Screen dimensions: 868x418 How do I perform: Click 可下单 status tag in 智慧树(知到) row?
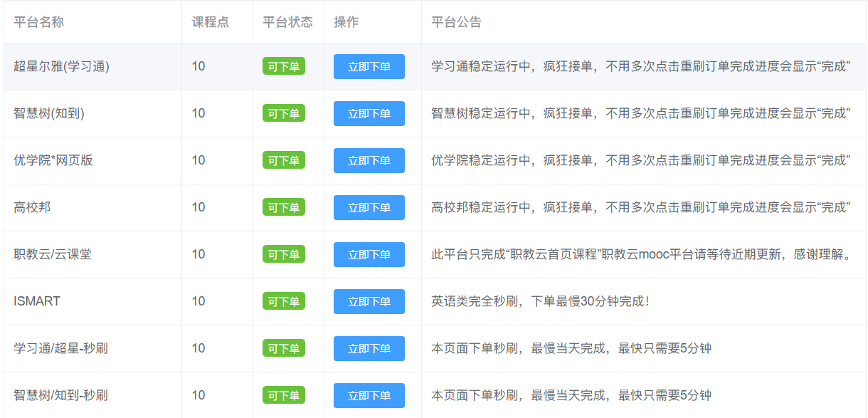[284, 113]
